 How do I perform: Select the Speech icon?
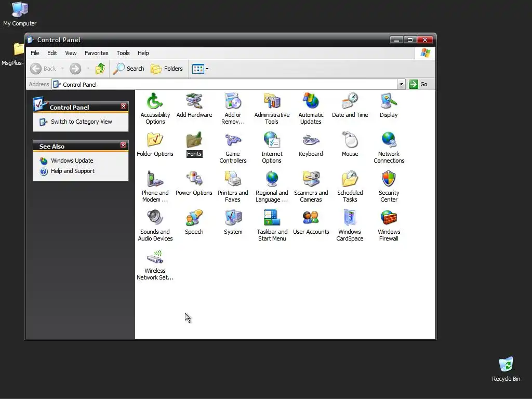(194, 218)
